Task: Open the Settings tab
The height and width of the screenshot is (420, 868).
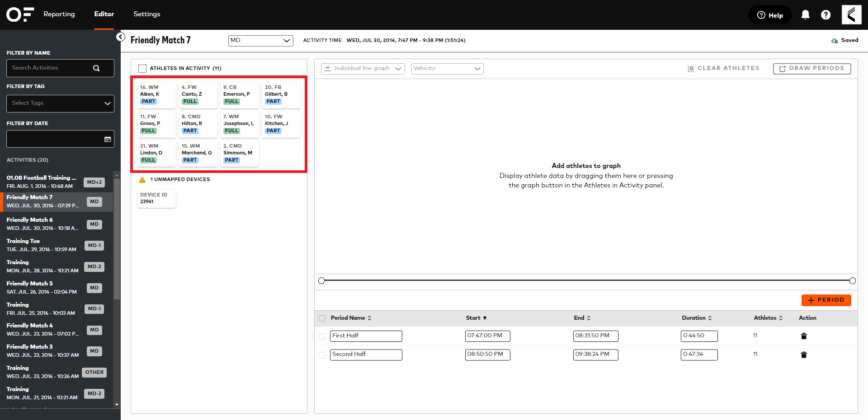Action: click(146, 14)
